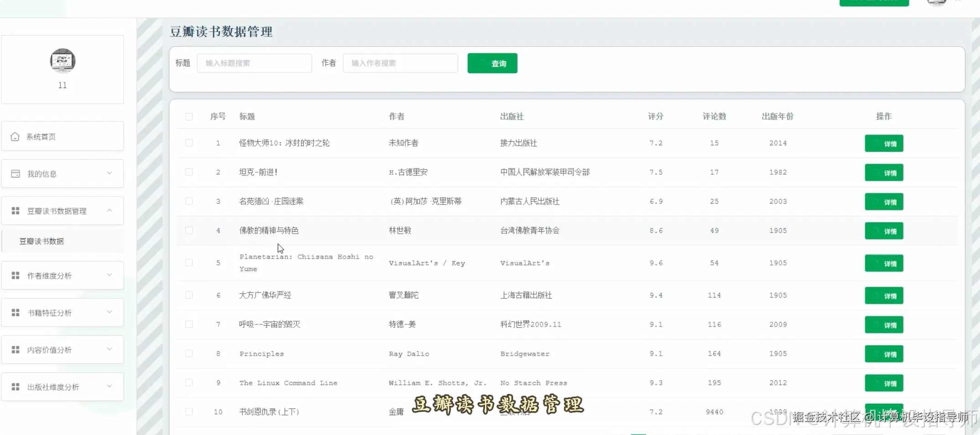Focus the 输入作者搜索 author search field
This screenshot has height=435, width=980.
click(x=400, y=63)
